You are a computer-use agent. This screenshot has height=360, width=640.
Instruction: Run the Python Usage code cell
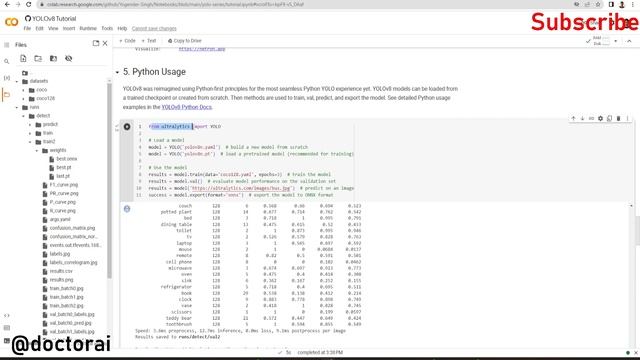click(x=127, y=127)
